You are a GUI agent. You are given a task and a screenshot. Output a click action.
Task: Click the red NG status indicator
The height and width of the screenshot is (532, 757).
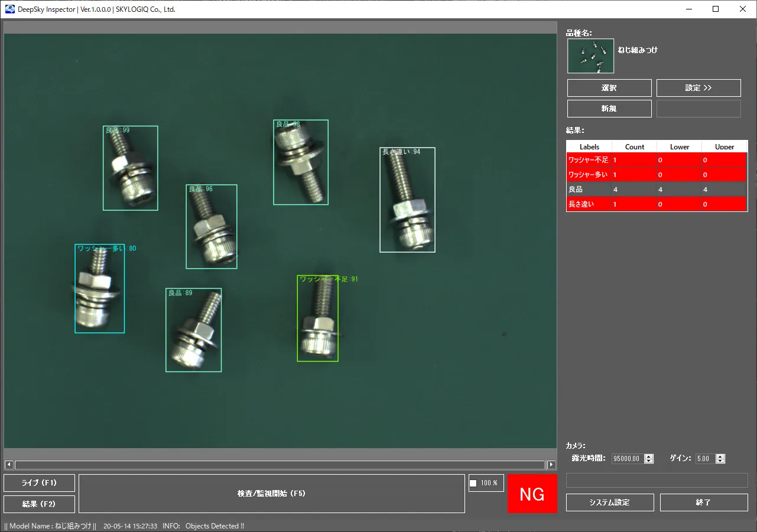pyautogui.click(x=532, y=494)
